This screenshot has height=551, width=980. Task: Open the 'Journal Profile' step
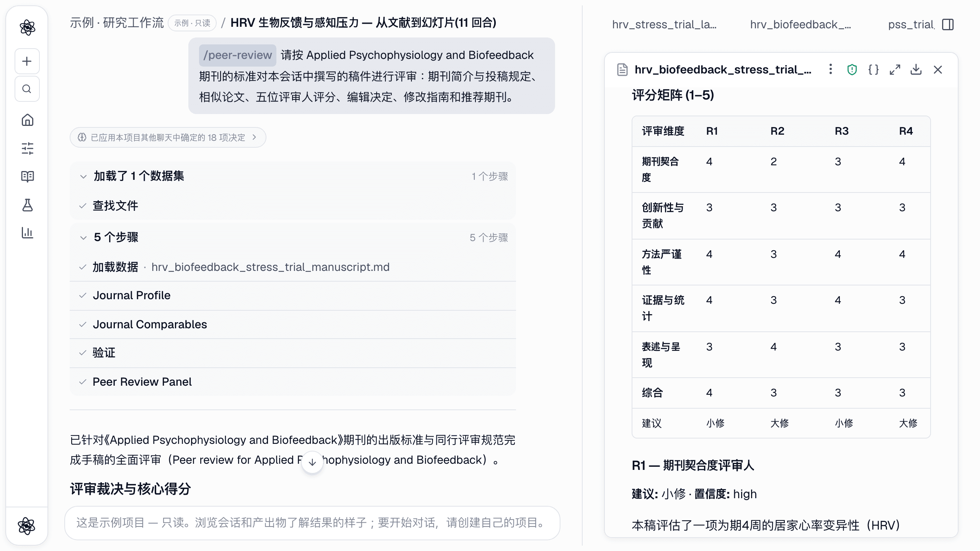click(293, 295)
